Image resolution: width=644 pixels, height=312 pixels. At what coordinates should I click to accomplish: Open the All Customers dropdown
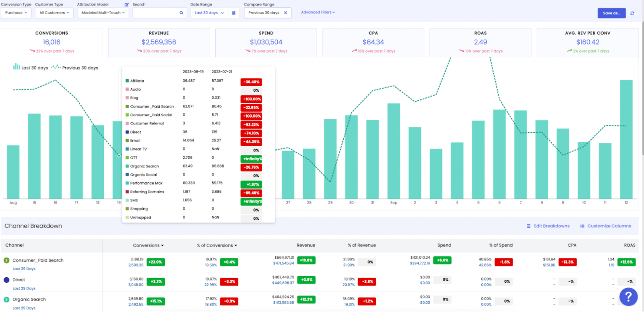(54, 13)
